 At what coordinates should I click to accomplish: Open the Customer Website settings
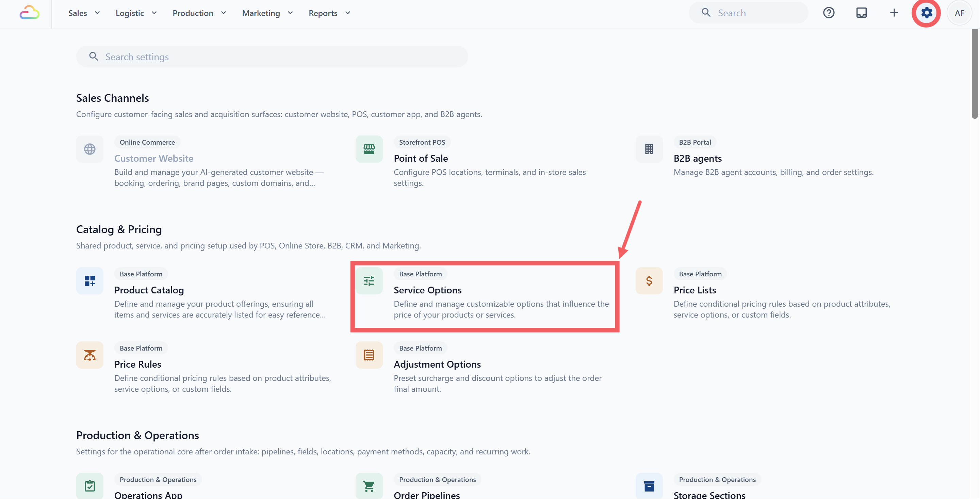pos(154,158)
